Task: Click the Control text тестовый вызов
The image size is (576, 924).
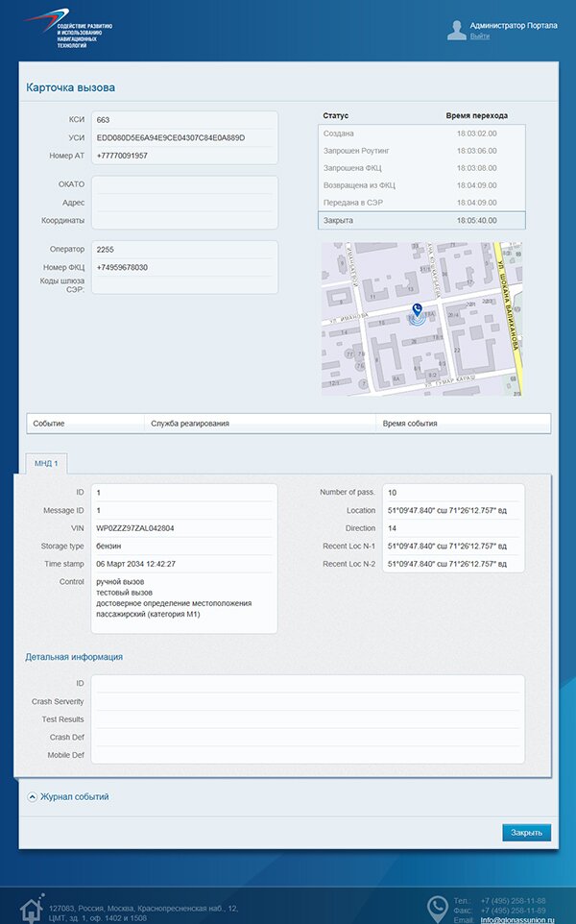Action: pyautogui.click(x=124, y=593)
